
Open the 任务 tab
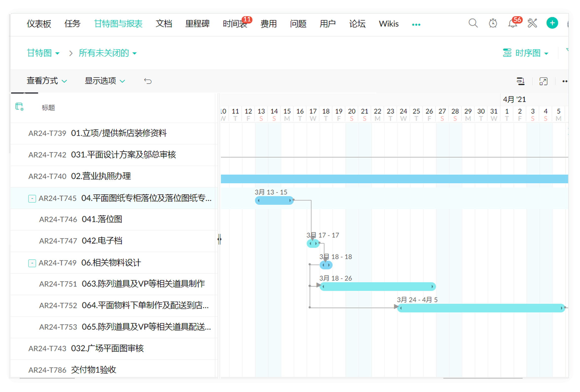pyautogui.click(x=72, y=24)
